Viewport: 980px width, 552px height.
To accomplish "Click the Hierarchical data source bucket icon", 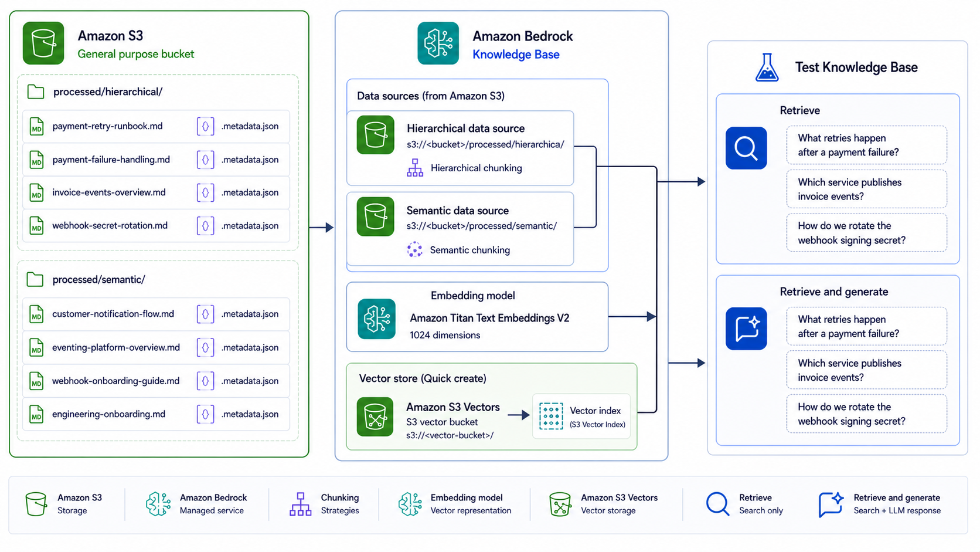I will (375, 135).
